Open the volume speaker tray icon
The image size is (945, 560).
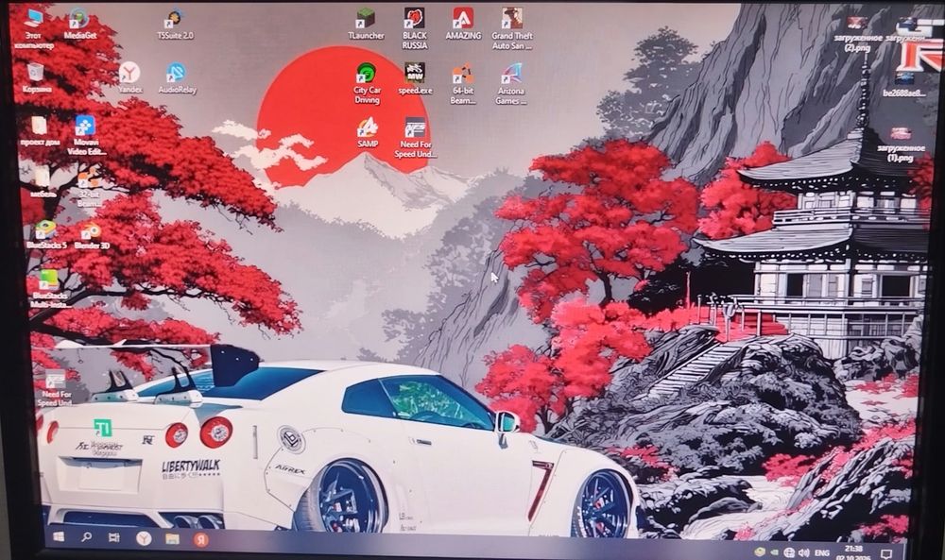[803, 552]
